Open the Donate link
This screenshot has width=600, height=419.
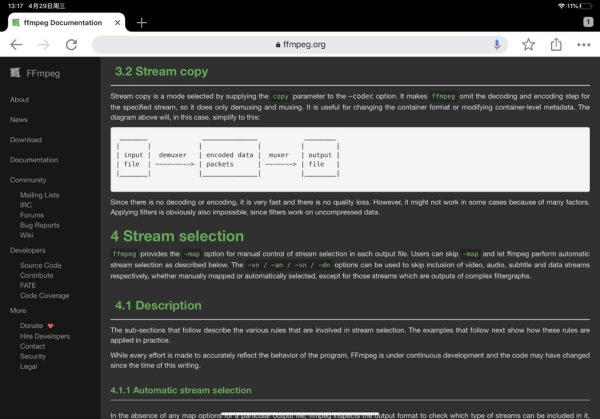(31, 326)
